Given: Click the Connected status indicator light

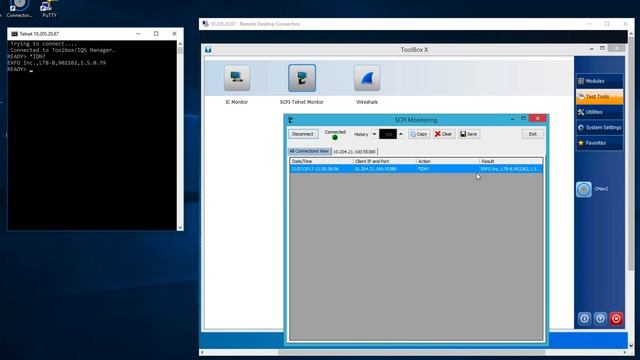Looking at the screenshot, I should [x=335, y=138].
